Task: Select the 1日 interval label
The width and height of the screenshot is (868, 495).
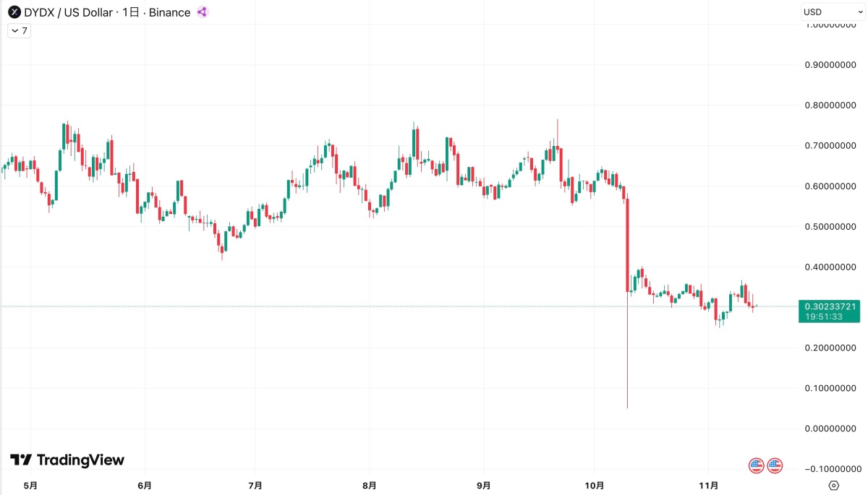Action: [x=131, y=12]
